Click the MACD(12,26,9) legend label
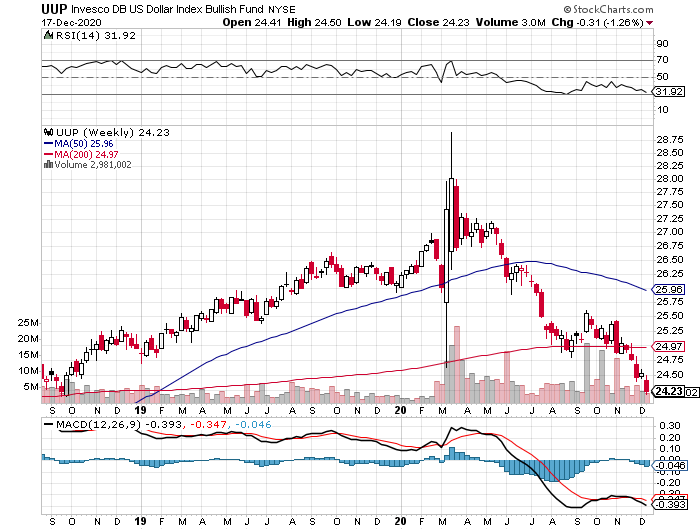Screen dimensions: 700x530 coord(98,424)
